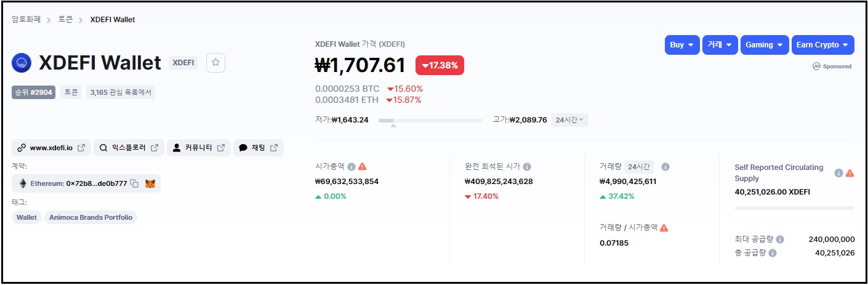Image resolution: width=868 pixels, height=285 pixels.
Task: Go to 암호화폐 in the breadcrumb
Action: (26, 20)
